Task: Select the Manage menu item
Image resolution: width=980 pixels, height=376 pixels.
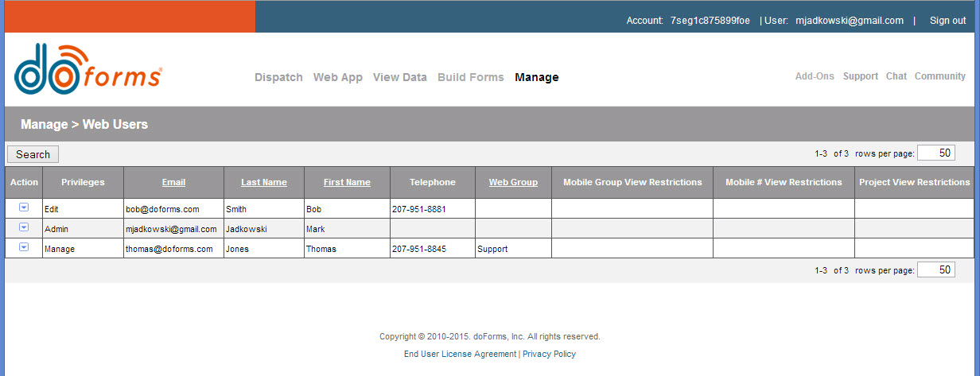Action: coord(537,77)
